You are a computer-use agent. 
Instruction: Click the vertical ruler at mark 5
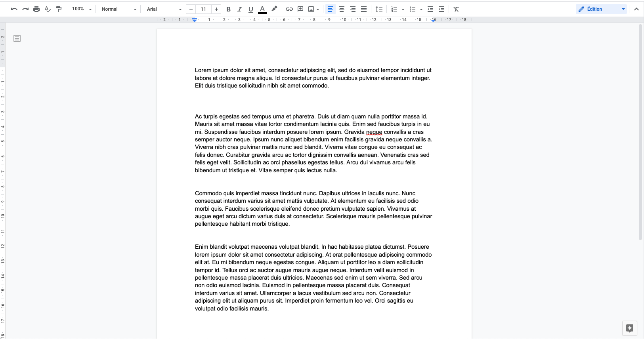2,141
